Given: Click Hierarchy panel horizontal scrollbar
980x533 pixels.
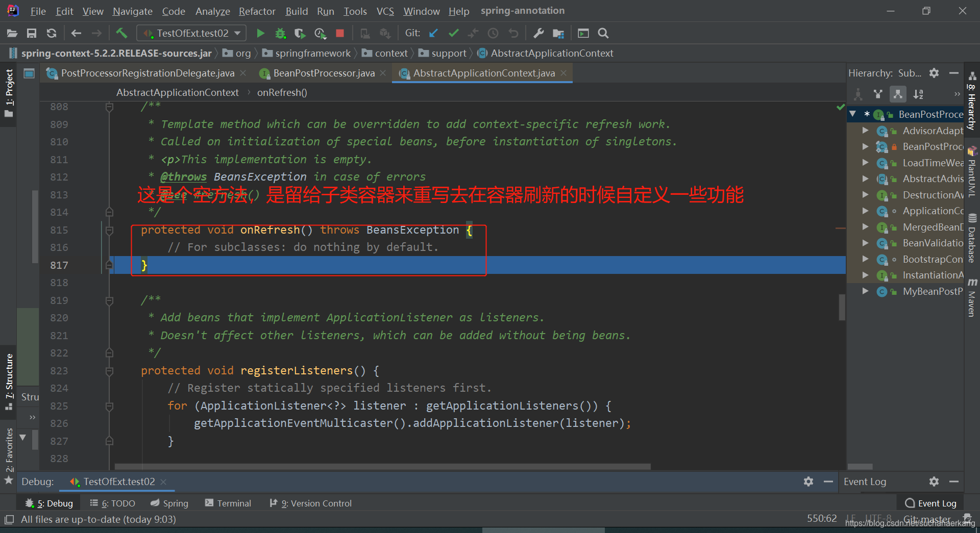Looking at the screenshot, I should tap(860, 466).
